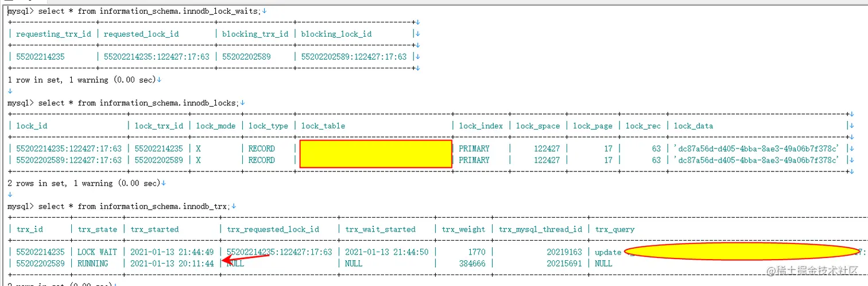Select the trx_mysql_thread_id column header

pos(540,229)
